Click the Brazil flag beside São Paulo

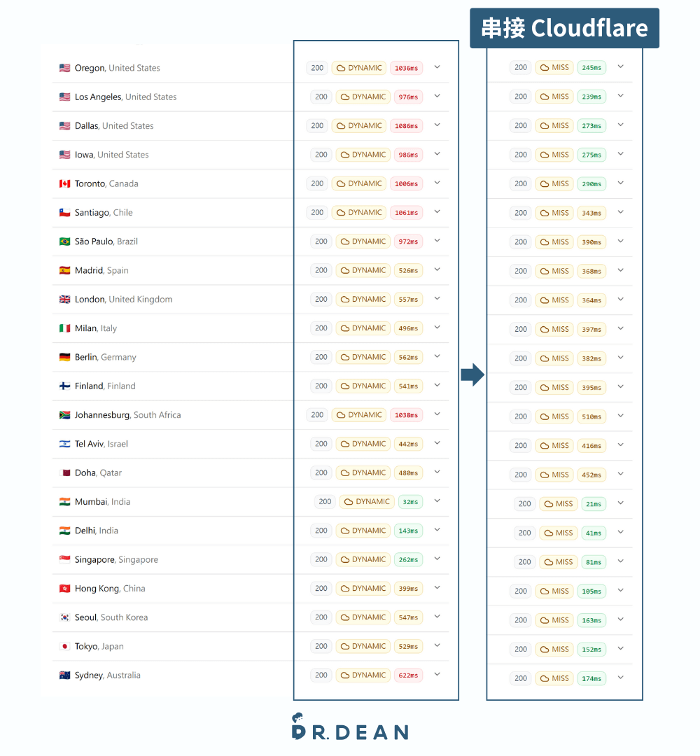(64, 241)
